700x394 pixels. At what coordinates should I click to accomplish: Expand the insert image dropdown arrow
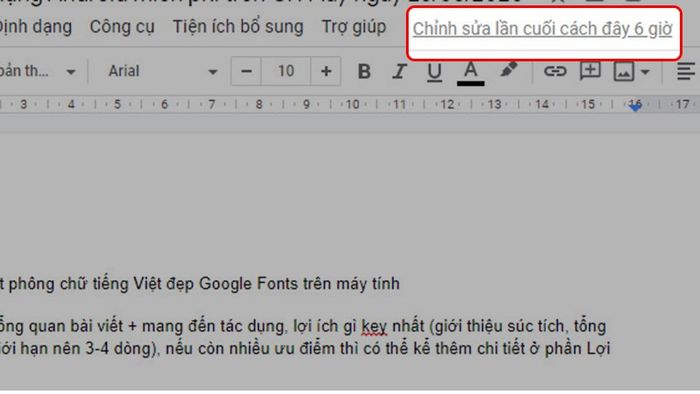point(645,72)
